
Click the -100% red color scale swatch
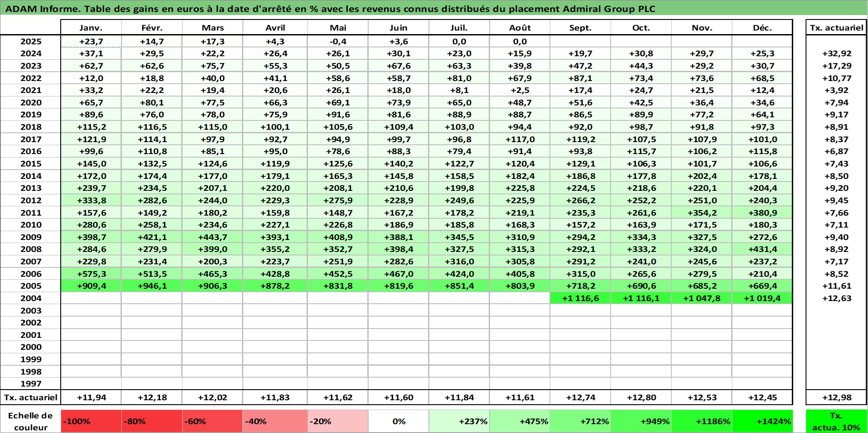[91, 421]
